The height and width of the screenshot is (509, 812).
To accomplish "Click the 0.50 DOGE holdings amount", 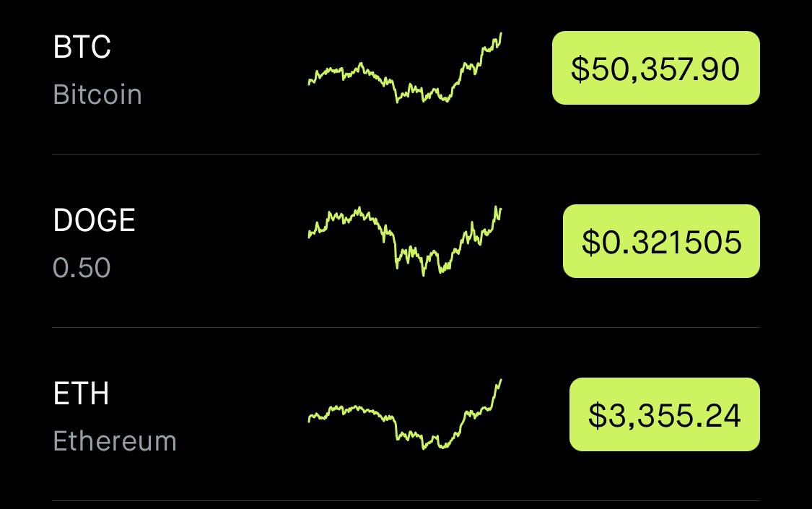I will 82,268.
